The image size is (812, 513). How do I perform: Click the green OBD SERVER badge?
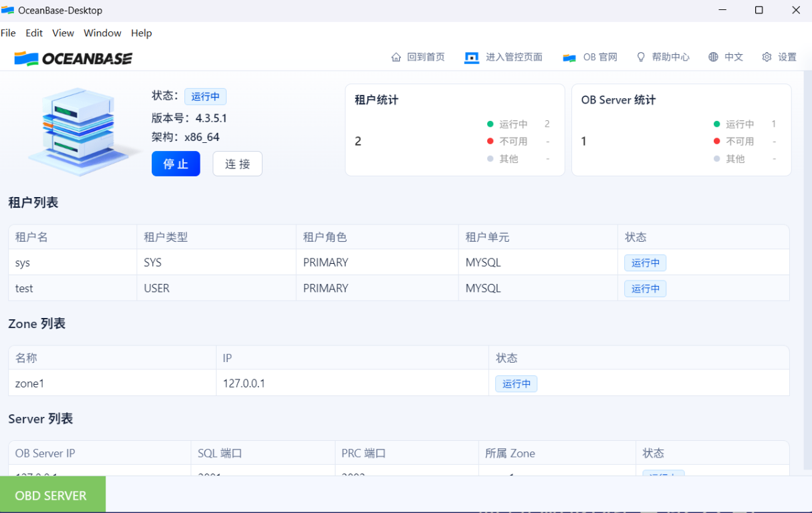tap(52, 495)
